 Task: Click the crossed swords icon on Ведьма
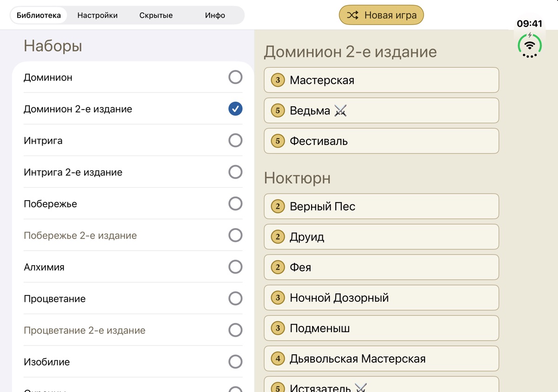pos(340,111)
